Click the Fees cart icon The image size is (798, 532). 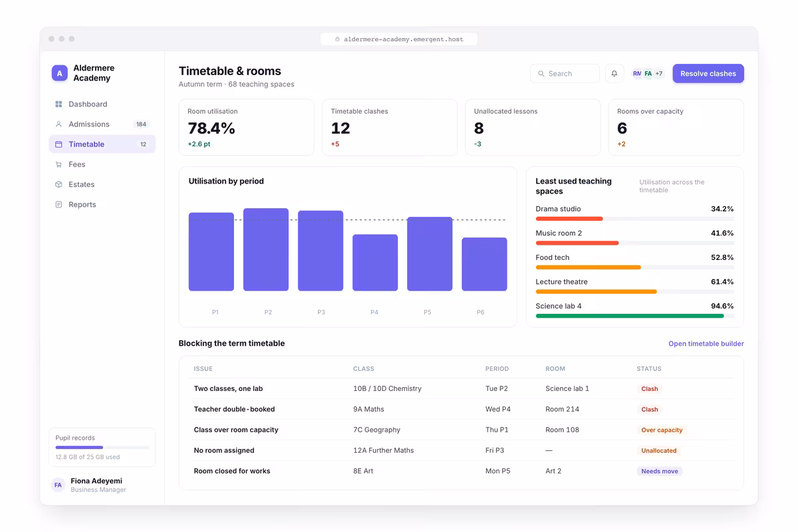59,164
